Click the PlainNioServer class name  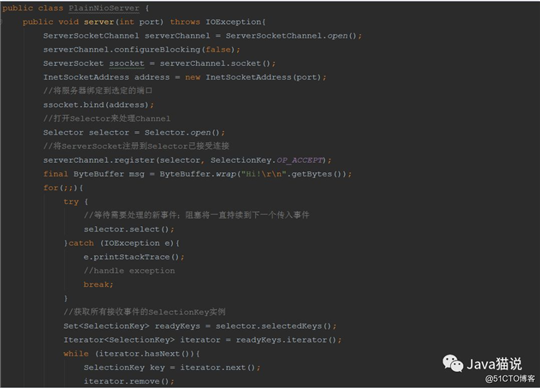click(x=104, y=8)
